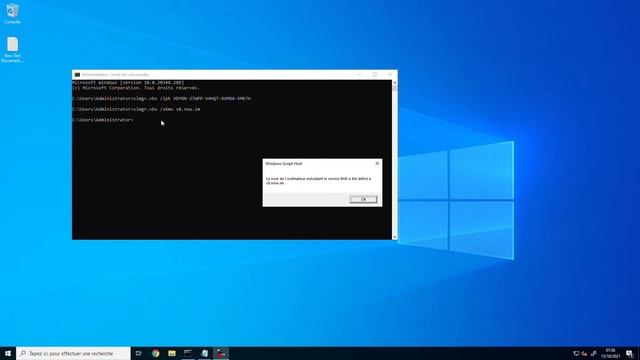The width and height of the screenshot is (640, 360).
Task: Click the taskbar search box
Action: point(73,353)
